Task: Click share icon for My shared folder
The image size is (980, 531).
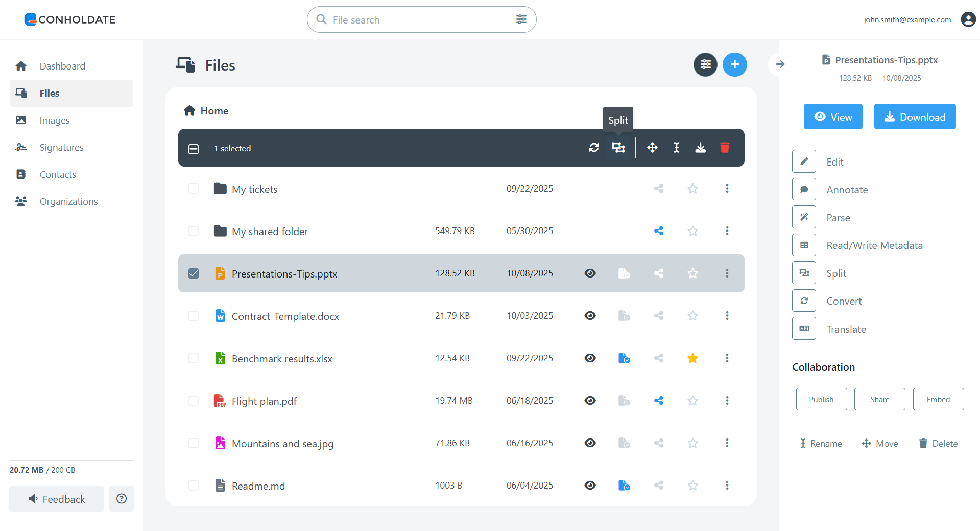Action: [659, 231]
